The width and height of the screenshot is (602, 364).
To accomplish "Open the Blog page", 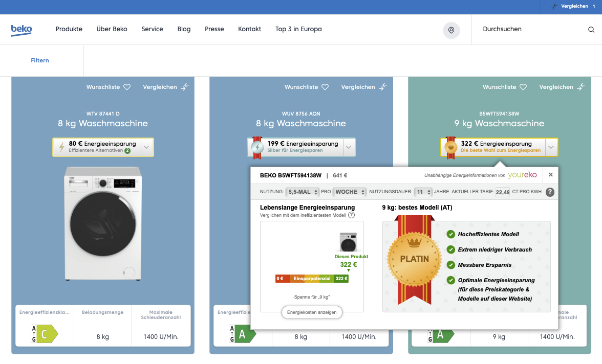I will click(184, 29).
